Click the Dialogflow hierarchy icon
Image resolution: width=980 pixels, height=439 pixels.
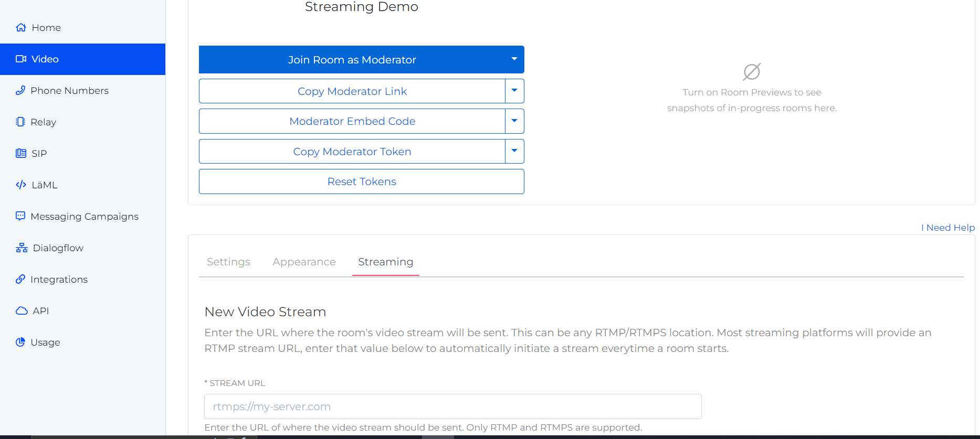pos(22,248)
